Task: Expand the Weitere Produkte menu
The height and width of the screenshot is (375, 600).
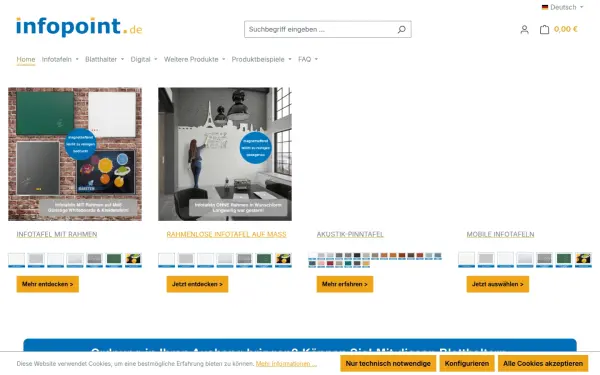Action: pyautogui.click(x=194, y=59)
